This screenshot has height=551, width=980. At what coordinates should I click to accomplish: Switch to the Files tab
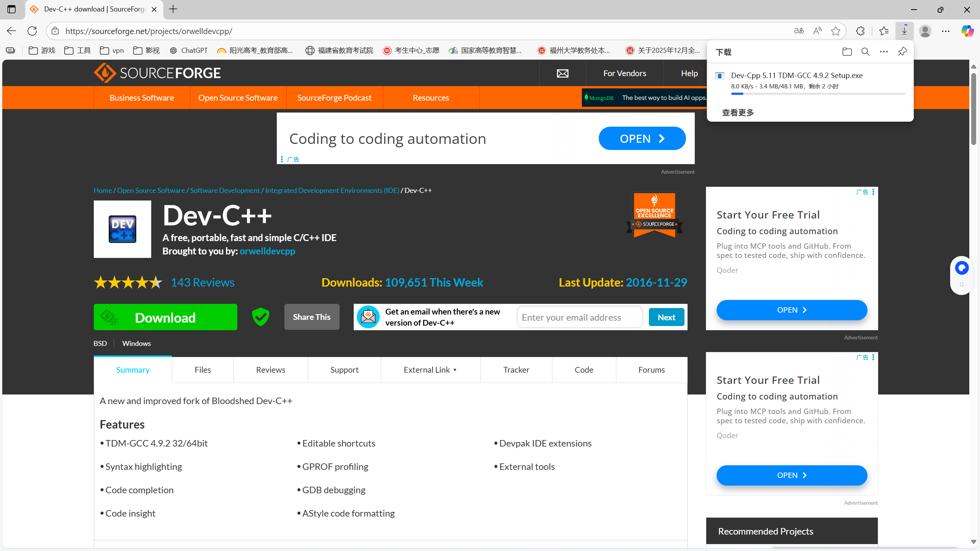point(203,370)
